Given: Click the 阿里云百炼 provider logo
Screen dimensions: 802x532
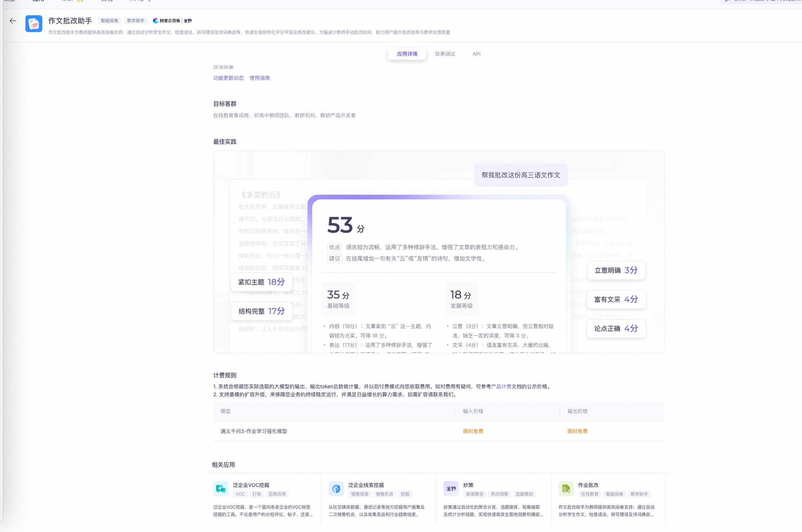Looking at the screenshot, I should pos(166,21).
